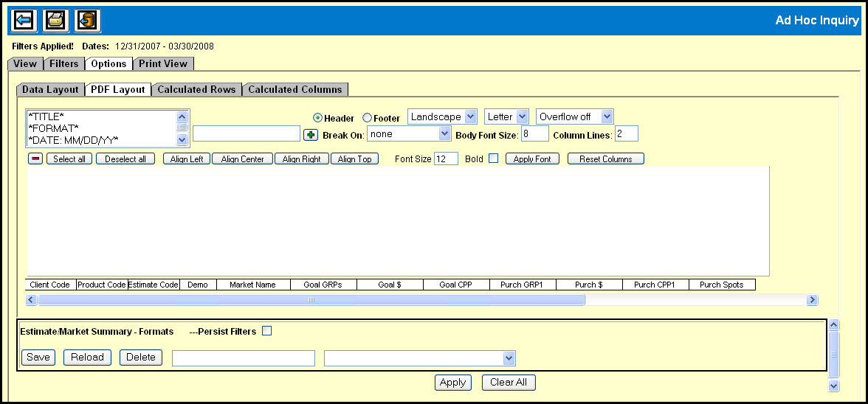Viewport: 868px width, 404px height.
Task: Open the saved formats dropdown beside Delete
Action: click(419, 358)
